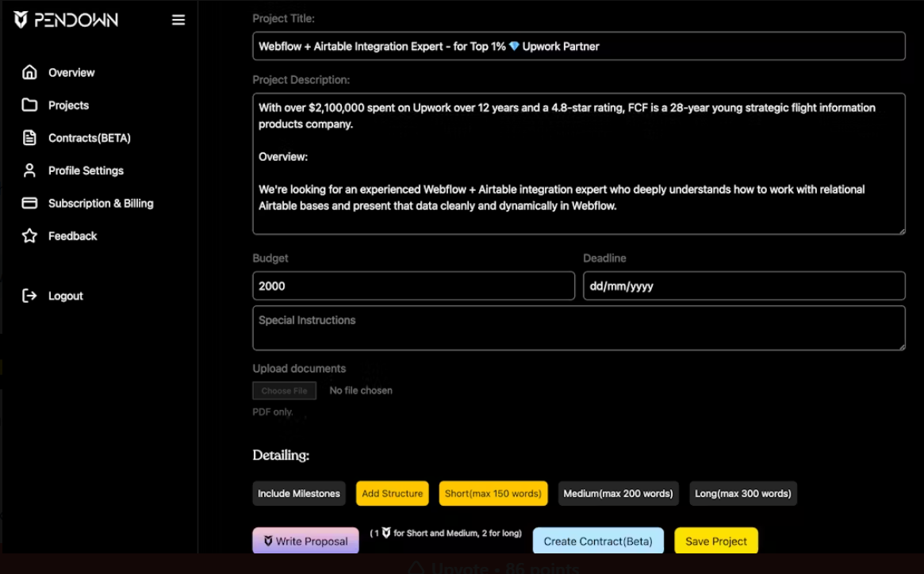Toggle Include Milestones option
The image size is (924, 574).
(299, 494)
